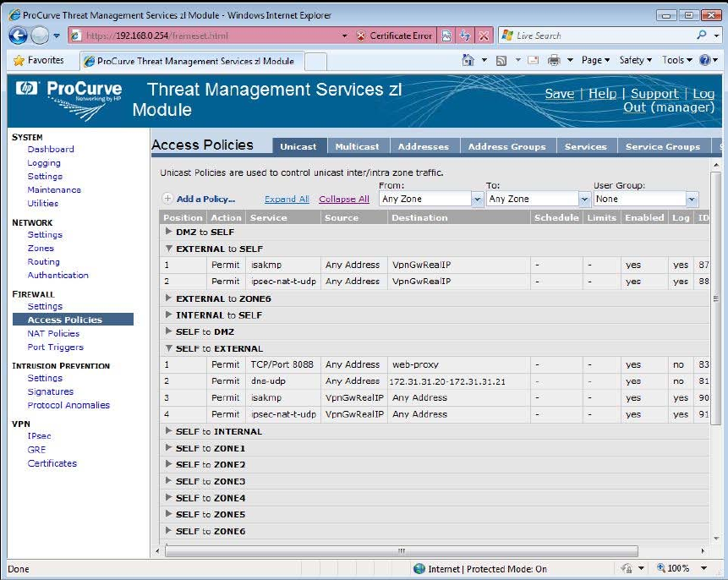The image size is (728, 580).
Task: Click the RSS feeds icon
Action: tap(501, 60)
